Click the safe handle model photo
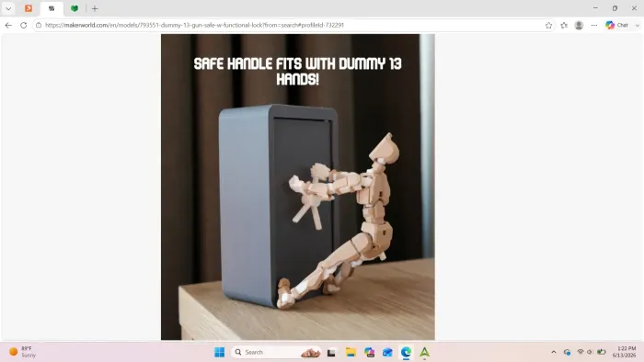Screen dimensions: 644x362 (298, 187)
